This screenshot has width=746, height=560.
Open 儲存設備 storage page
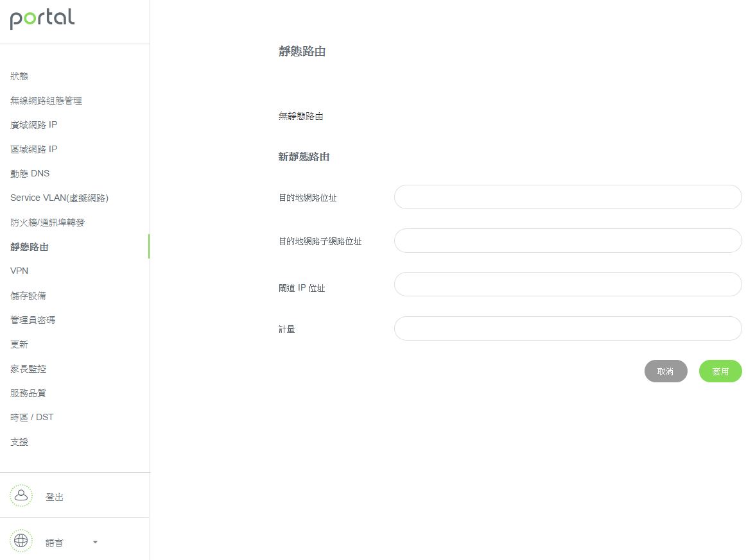(28, 296)
